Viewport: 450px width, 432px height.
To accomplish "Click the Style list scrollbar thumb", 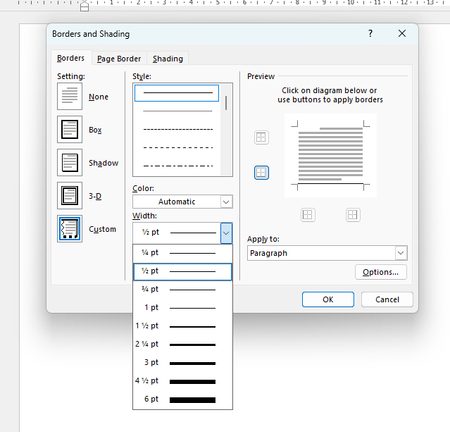I will (226, 103).
